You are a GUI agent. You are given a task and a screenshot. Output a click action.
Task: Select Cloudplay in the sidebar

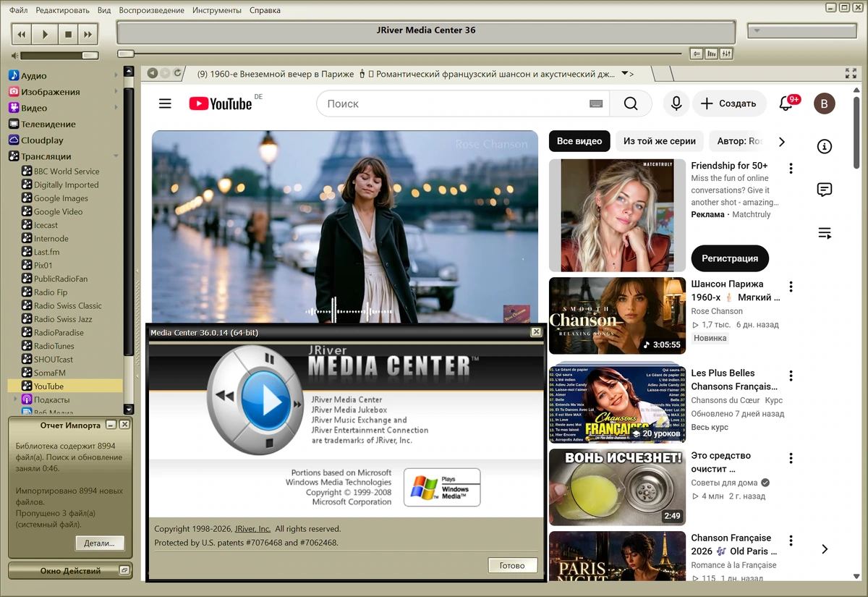pyautogui.click(x=42, y=140)
